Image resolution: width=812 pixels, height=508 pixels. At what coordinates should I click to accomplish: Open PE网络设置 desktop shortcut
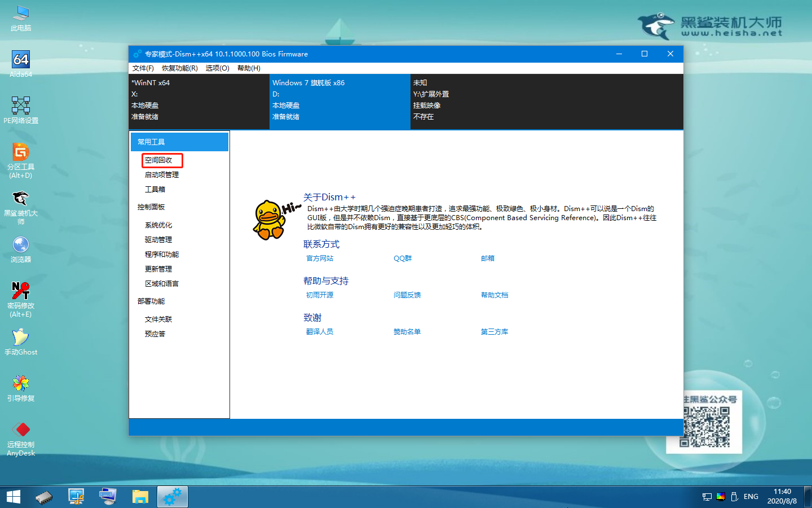pyautogui.click(x=21, y=110)
